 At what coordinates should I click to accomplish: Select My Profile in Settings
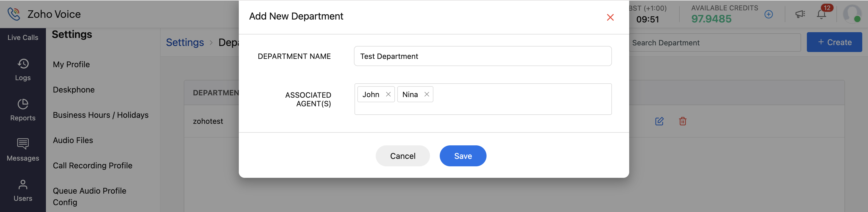[x=71, y=64]
